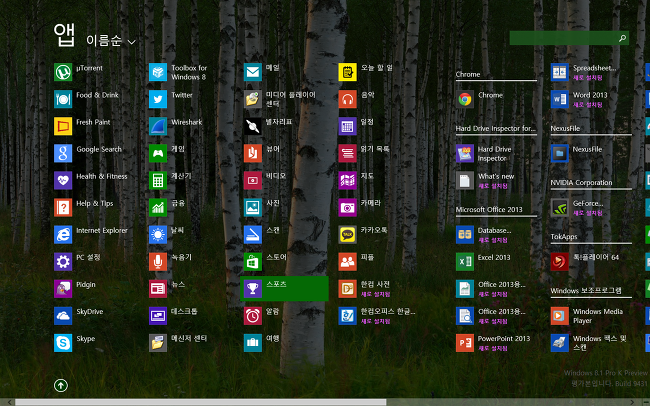Launch the 계산기 calculator app
This screenshot has height=406, width=650.
pos(158,180)
